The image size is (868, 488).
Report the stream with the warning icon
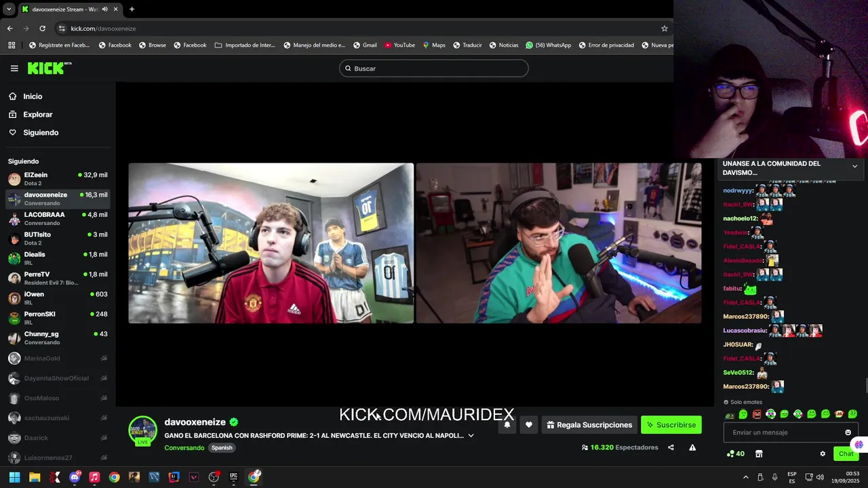click(692, 447)
